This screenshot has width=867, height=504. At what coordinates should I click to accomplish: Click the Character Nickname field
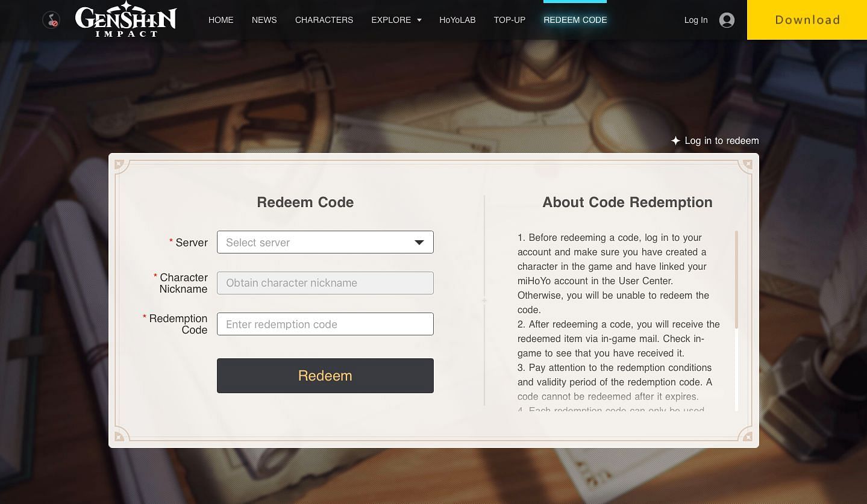click(325, 283)
